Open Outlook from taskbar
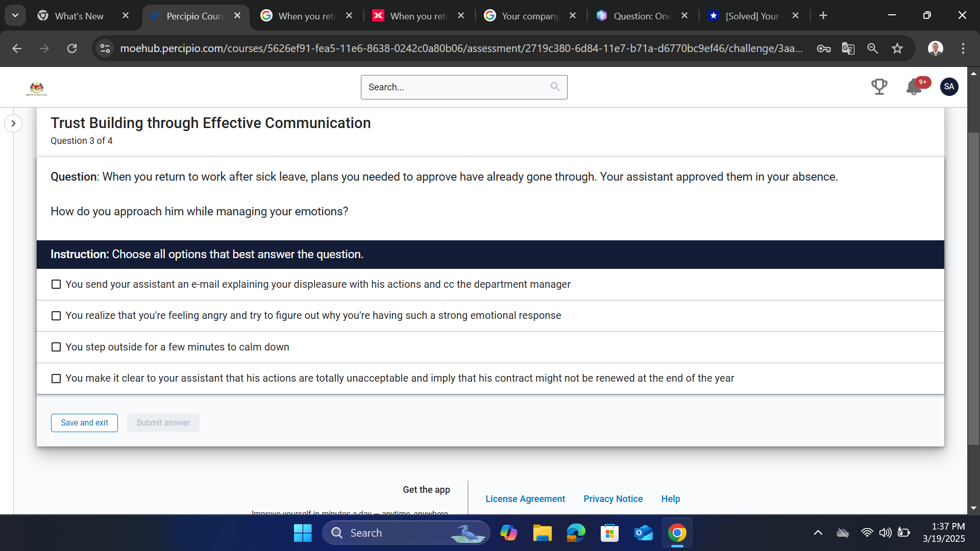 (643, 533)
